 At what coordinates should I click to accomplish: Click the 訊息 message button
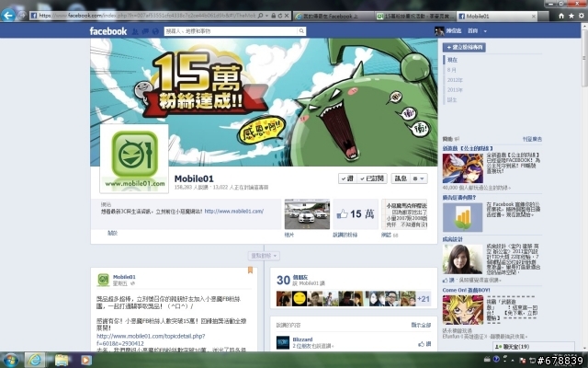[x=401, y=178]
